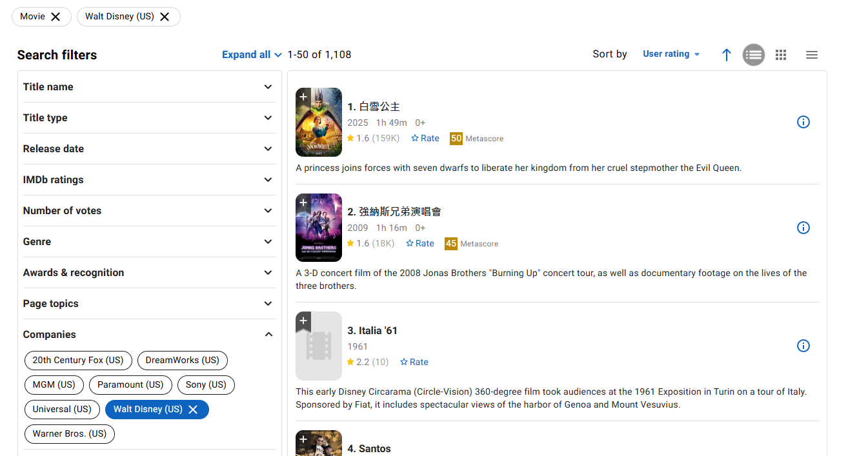The width and height of the screenshot is (868, 456).
Task: Open info icon for Italia '61
Action: point(803,346)
